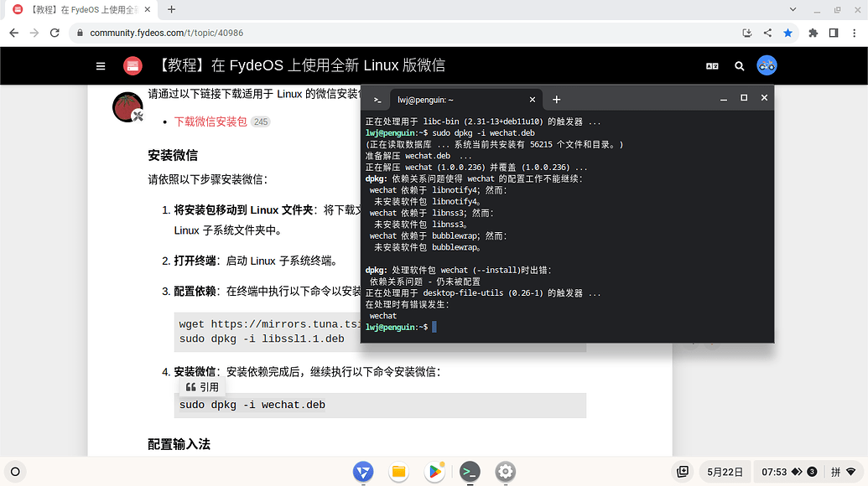Open Chrome extensions via puzzle icon
This screenshot has height=486, width=868.
click(813, 32)
